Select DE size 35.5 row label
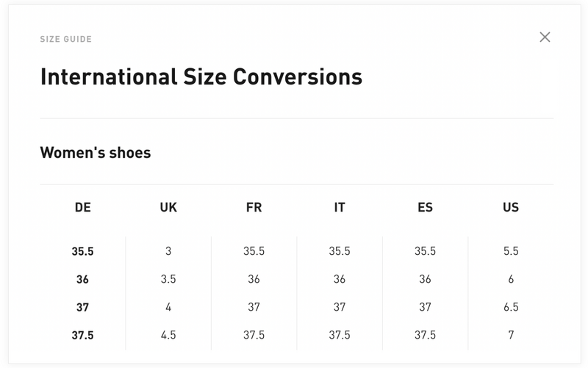This screenshot has height=368, width=588. pos(83,251)
